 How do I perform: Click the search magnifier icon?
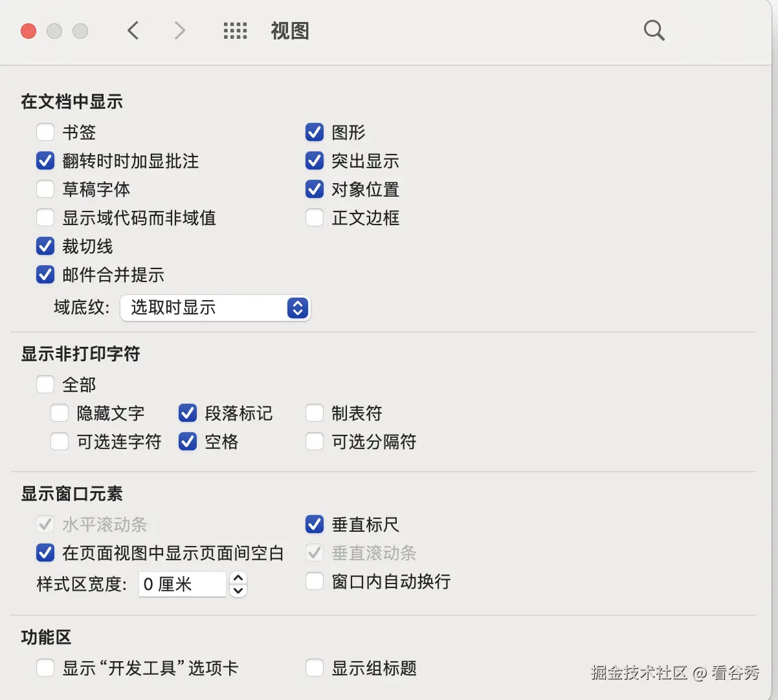click(654, 30)
